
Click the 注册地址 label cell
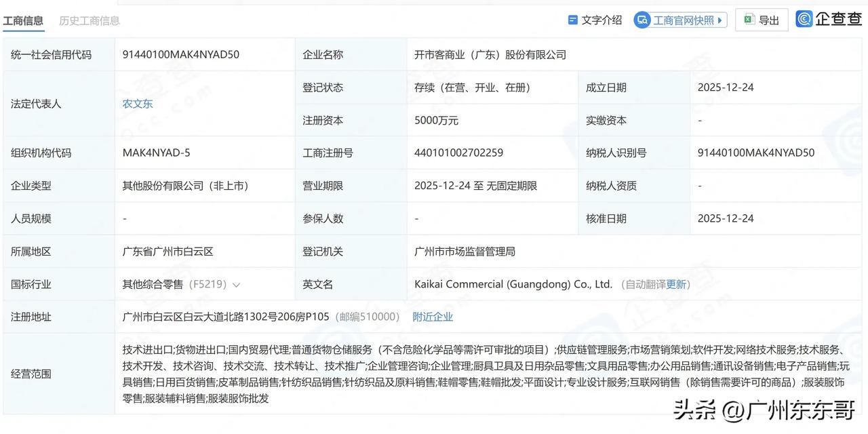tap(58, 317)
